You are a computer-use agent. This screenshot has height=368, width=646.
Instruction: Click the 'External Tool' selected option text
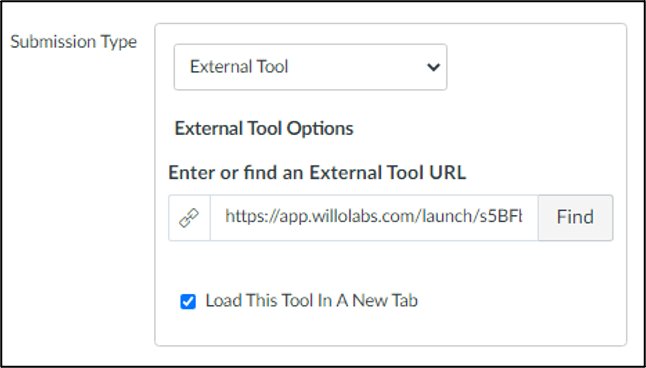[x=239, y=67]
